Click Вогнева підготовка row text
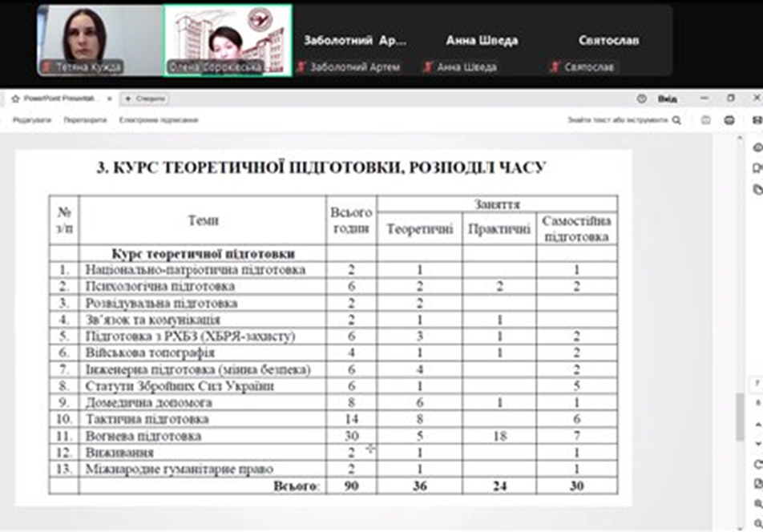This screenshot has width=763, height=532. pyautogui.click(x=143, y=436)
